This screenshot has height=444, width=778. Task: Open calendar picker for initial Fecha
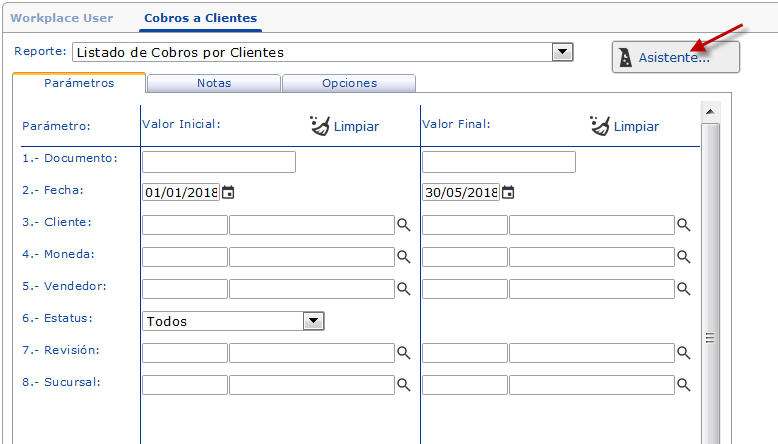228,193
